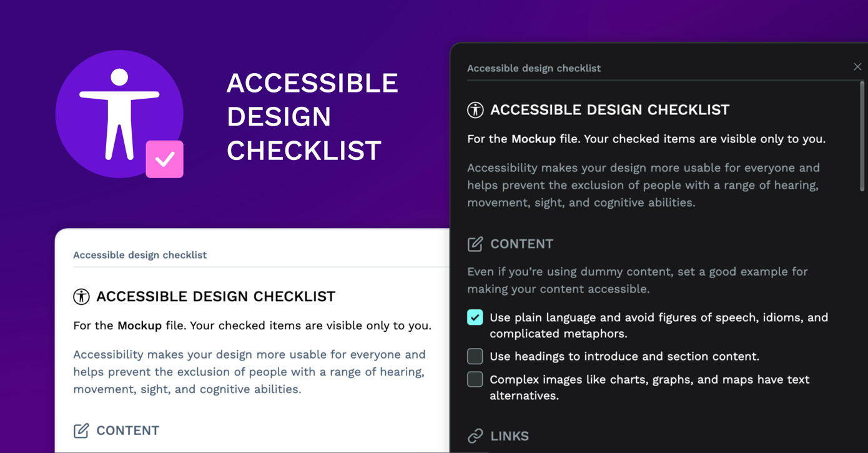
Task: Close the checklist plugin with the X button
Action: coord(857,66)
